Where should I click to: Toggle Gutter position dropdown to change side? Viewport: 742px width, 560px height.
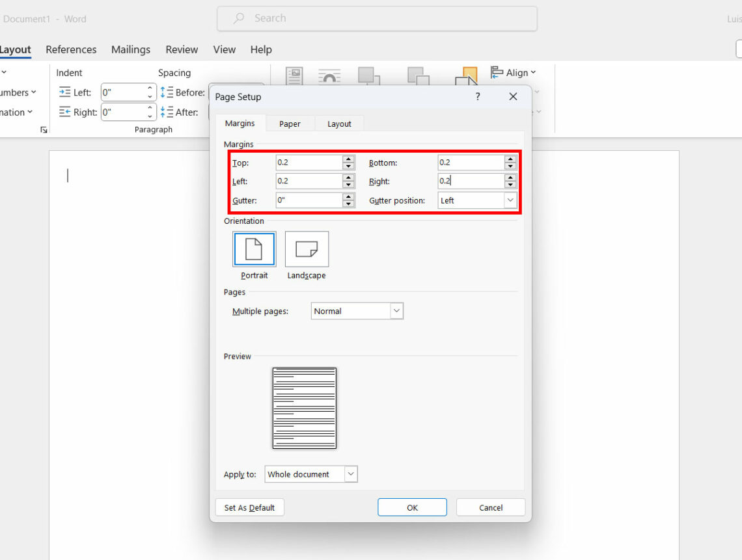pos(511,200)
